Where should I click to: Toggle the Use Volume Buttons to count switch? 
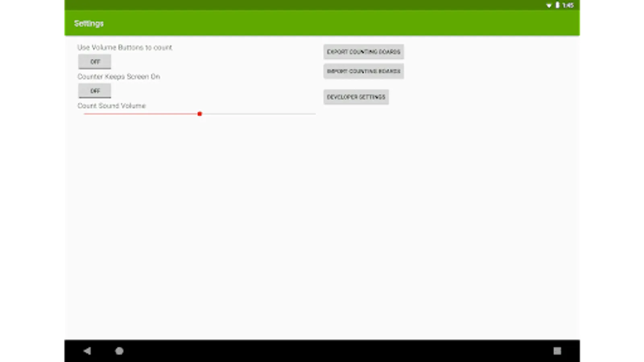(x=95, y=62)
